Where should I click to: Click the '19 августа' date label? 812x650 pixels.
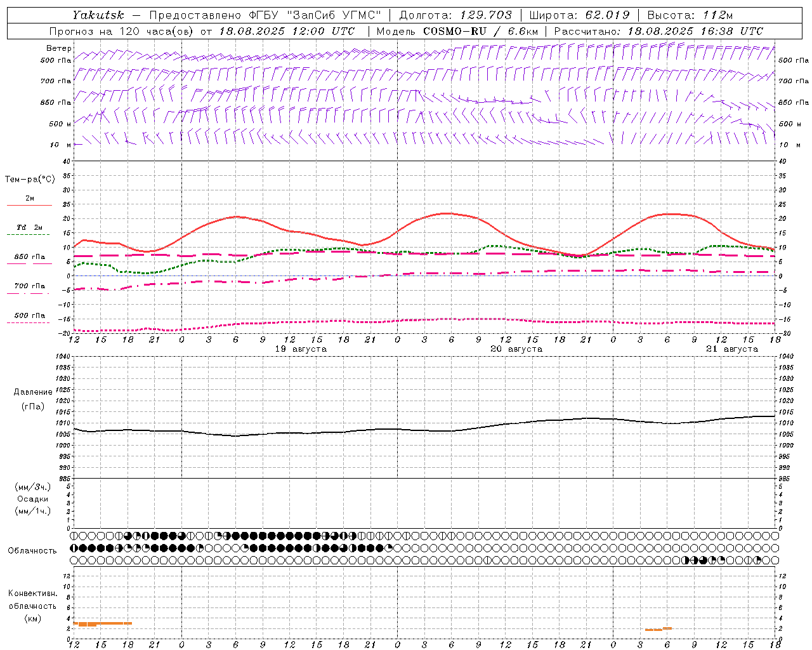coord(301,349)
